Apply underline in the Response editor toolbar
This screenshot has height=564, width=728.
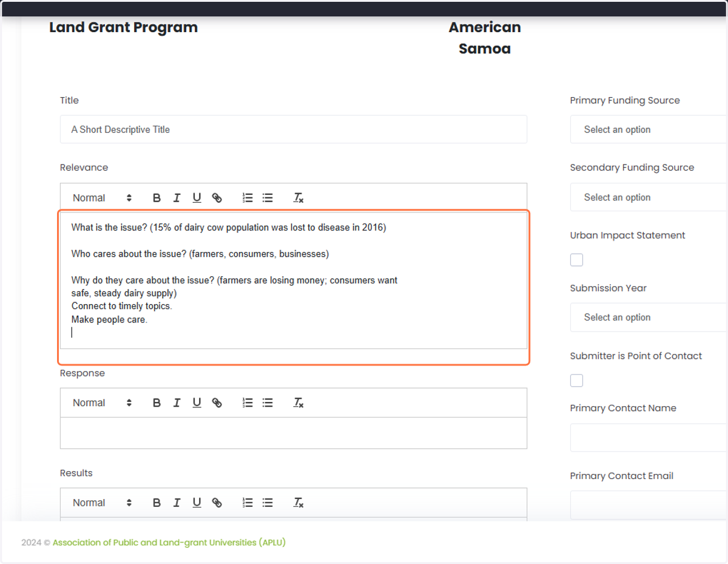coord(197,403)
